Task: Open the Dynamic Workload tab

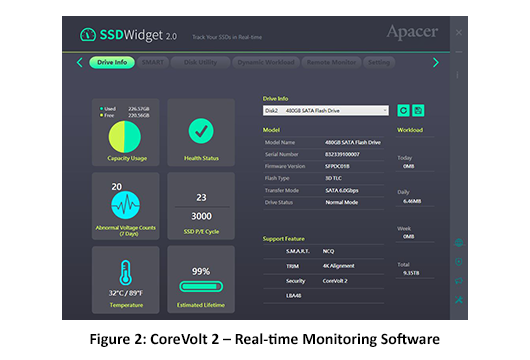Action: pyautogui.click(x=266, y=63)
